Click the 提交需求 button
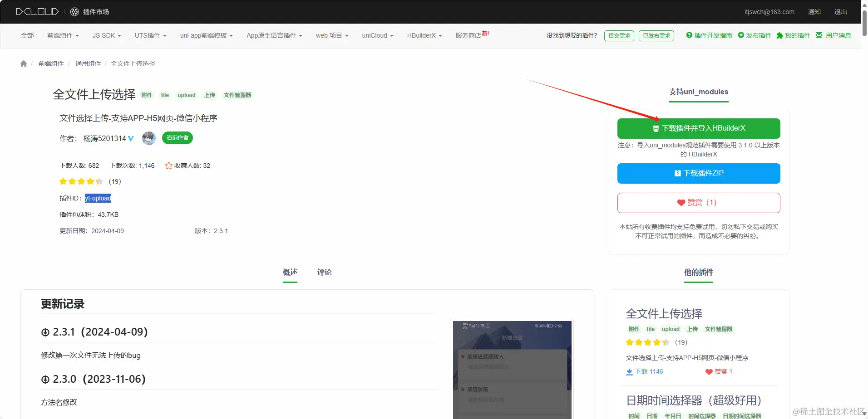This screenshot has width=868, height=419. click(x=619, y=36)
